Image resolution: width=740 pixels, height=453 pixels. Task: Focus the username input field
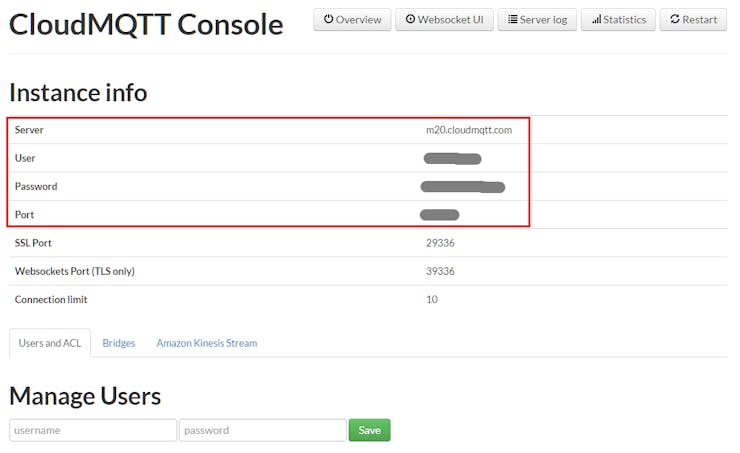coord(93,430)
